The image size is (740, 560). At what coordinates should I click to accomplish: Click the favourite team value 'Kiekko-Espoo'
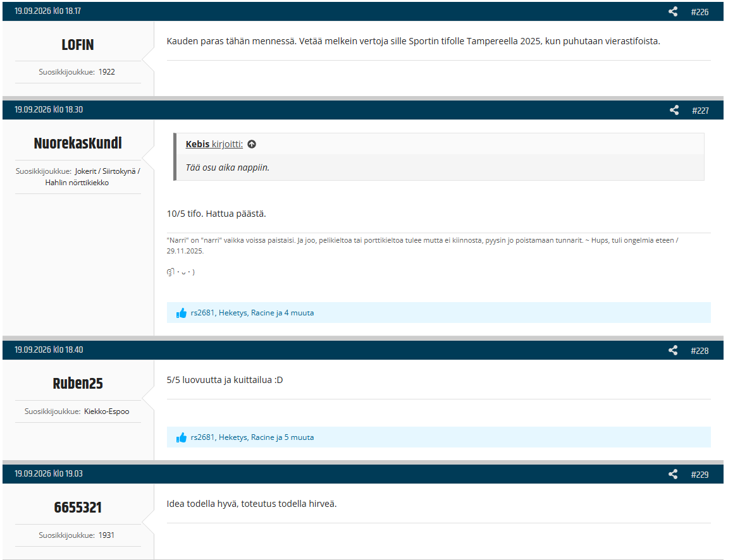click(107, 411)
